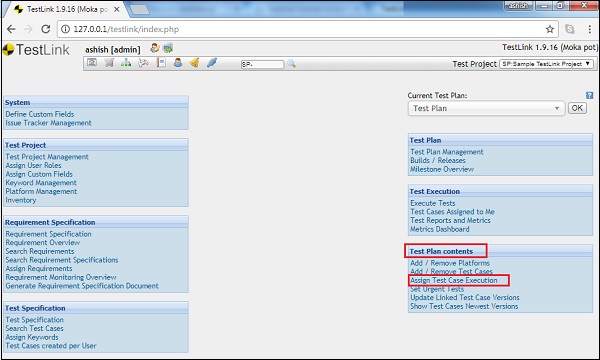Viewport: 600px width, 360px height.
Task: Open Assign Test Case Execution
Action: (x=454, y=280)
